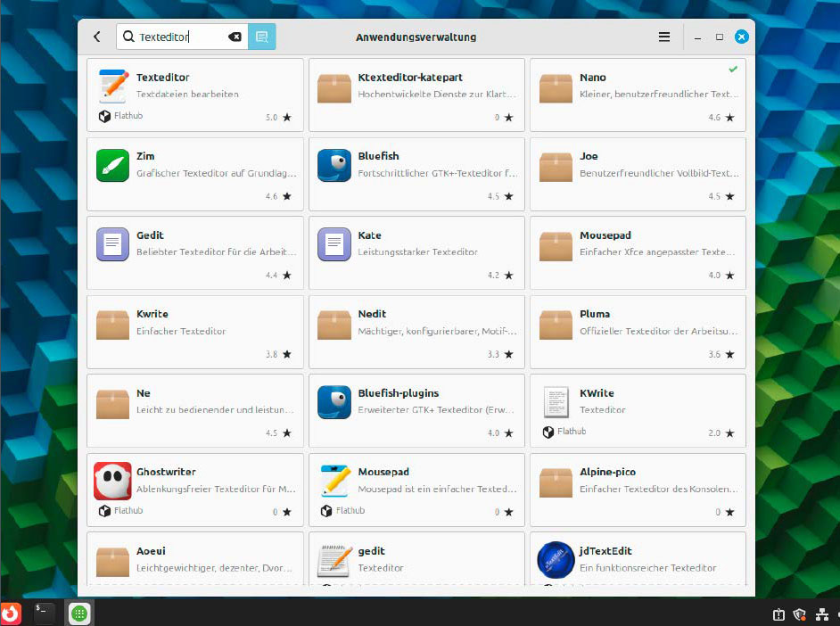Clear the search field text
Viewport: 840px width, 626px height.
pyautogui.click(x=235, y=37)
